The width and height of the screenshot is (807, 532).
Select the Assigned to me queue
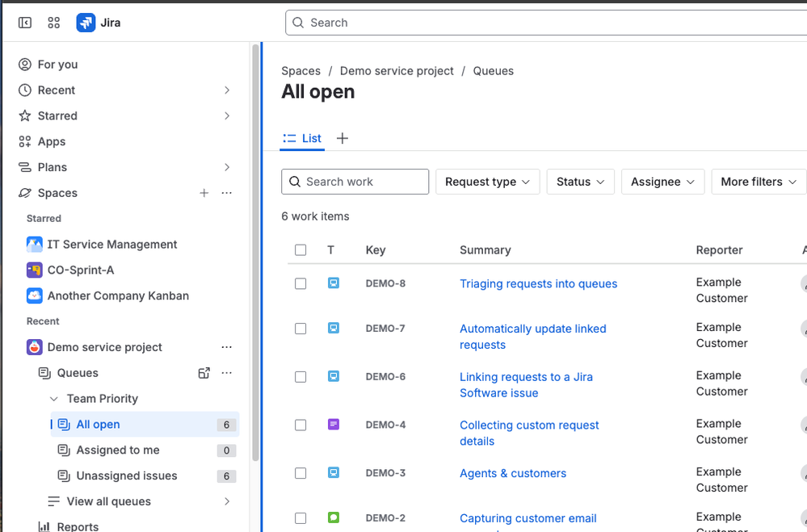(145, 450)
